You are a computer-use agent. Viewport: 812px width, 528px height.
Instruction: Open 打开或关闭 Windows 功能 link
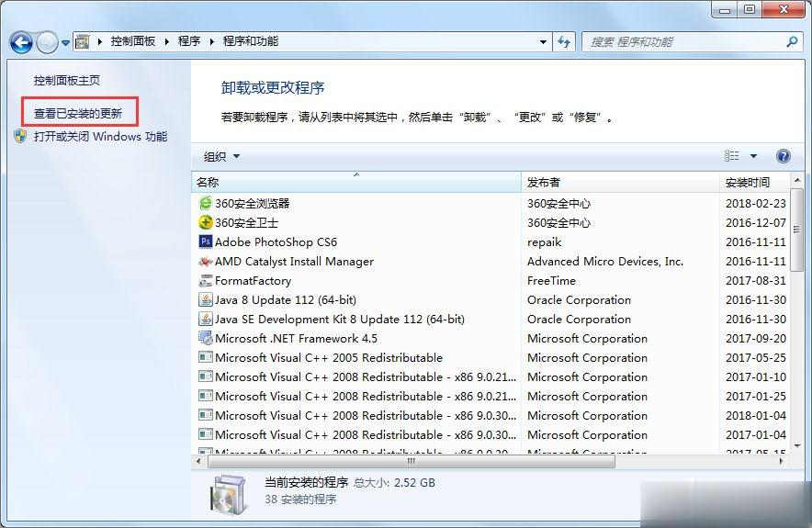pos(100,137)
